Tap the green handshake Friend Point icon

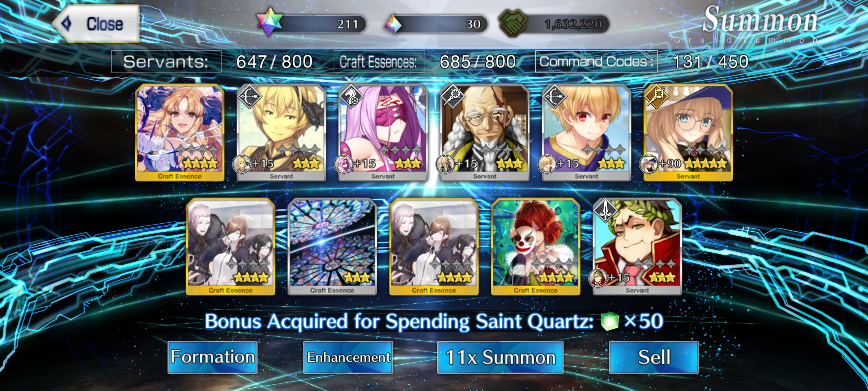pos(513,23)
